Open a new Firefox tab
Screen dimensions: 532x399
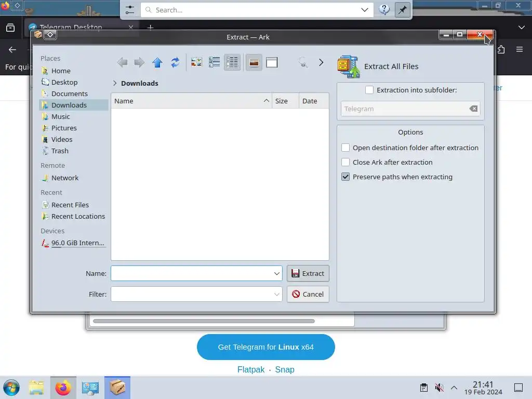[x=150, y=27]
